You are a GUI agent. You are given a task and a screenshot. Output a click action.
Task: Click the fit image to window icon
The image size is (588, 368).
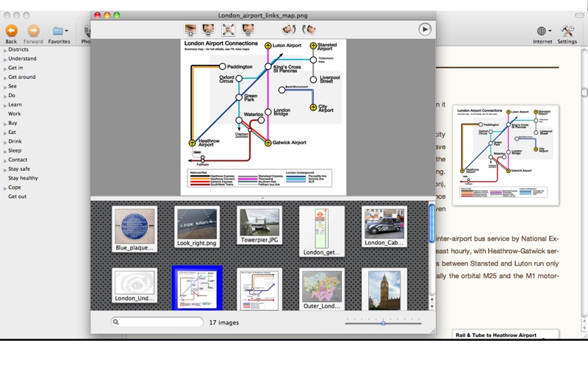coord(229,29)
